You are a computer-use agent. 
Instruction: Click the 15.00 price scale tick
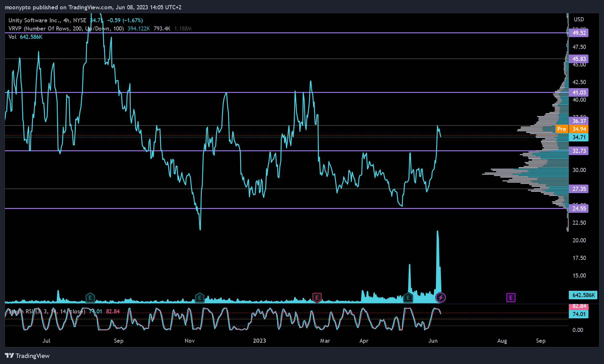pos(579,276)
